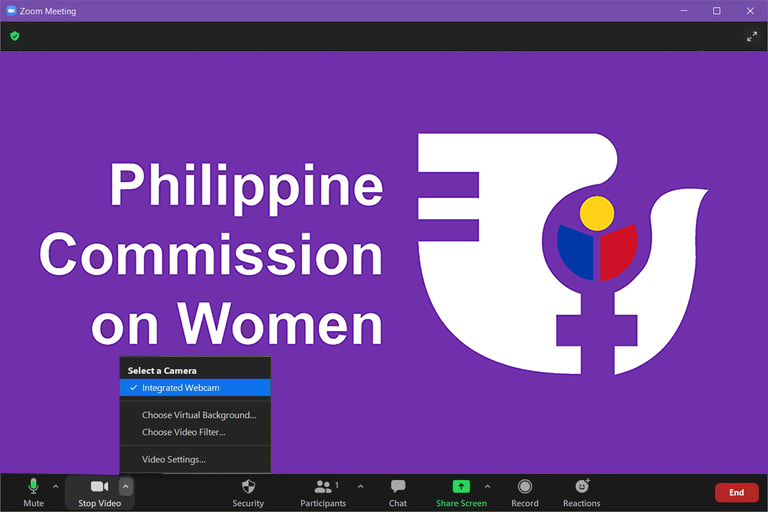Click green encryption shield icon
This screenshot has height=512, width=768.
point(15,36)
